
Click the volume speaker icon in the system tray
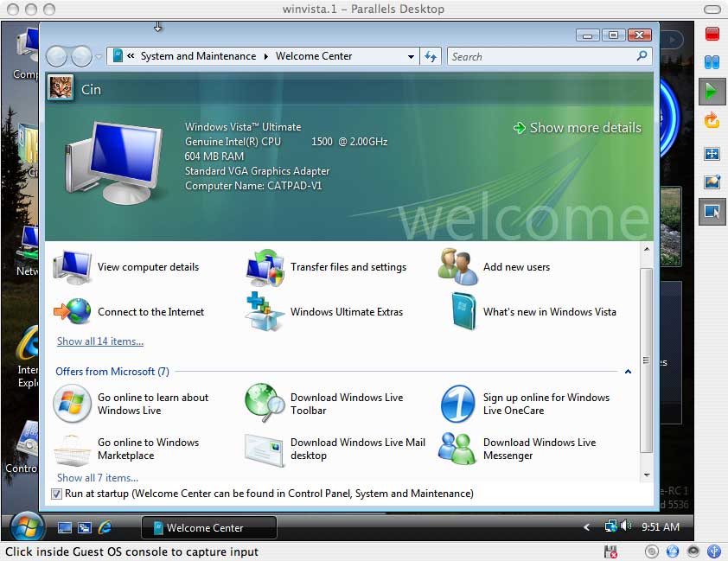(625, 526)
